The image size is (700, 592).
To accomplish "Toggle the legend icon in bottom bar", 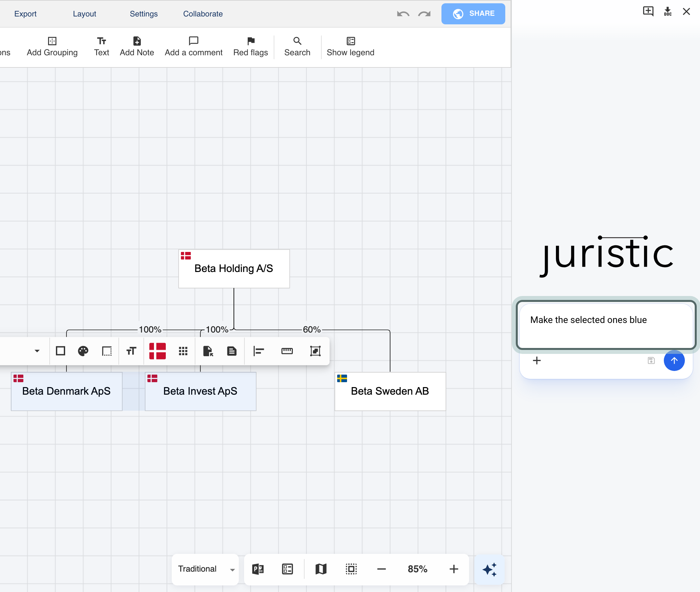I will click(287, 569).
